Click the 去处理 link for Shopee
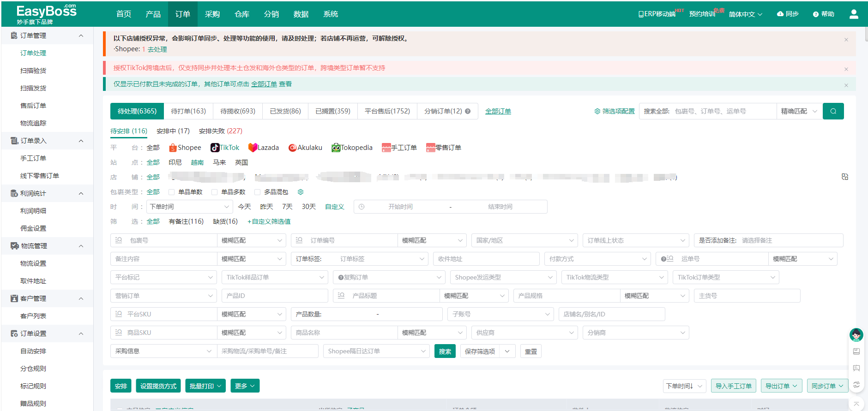Viewport: 868px width, 411px height. click(x=157, y=49)
